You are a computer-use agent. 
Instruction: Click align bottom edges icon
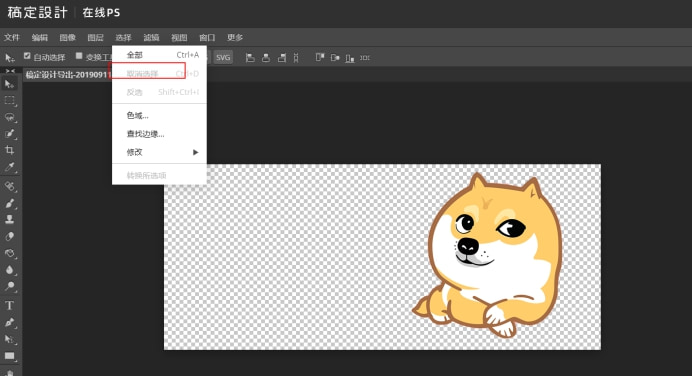coord(350,58)
